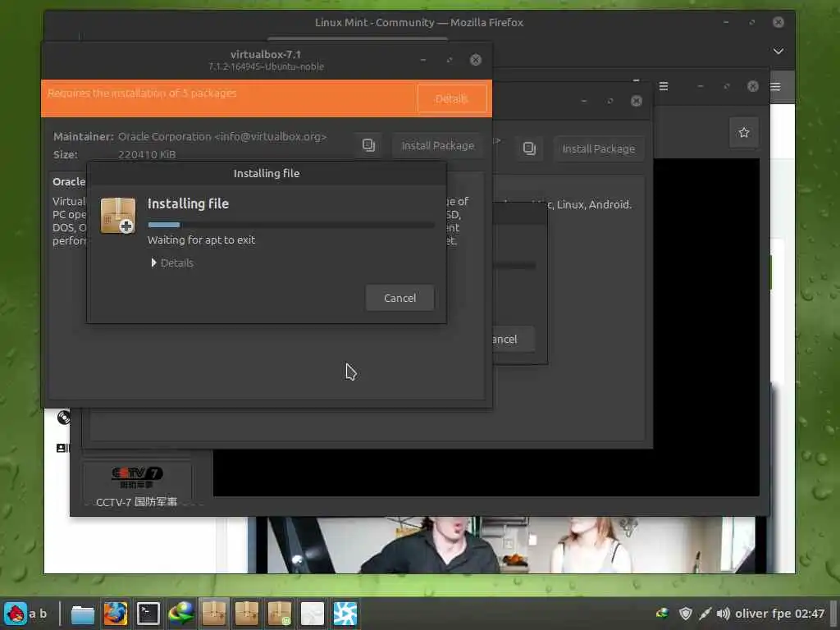The width and height of the screenshot is (840, 630).
Task: Click the virtualbox-7.1 window title text
Action: click(x=266, y=54)
